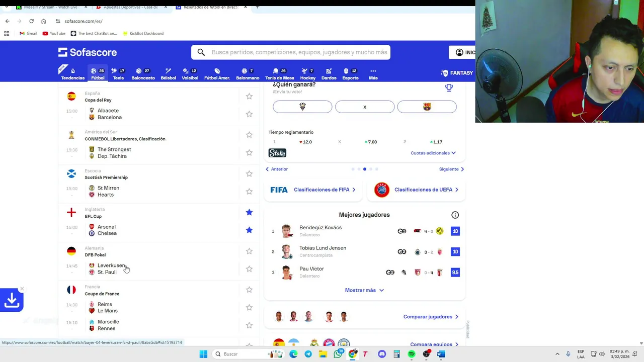Open Pau Víctor player row
Screen dimensions: 644x362
[365, 273]
